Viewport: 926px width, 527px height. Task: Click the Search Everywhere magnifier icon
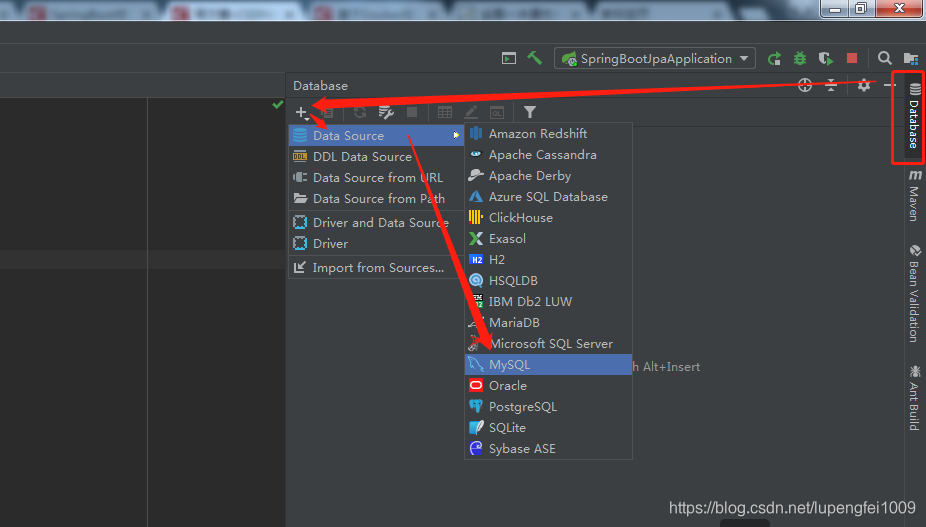(x=884, y=58)
